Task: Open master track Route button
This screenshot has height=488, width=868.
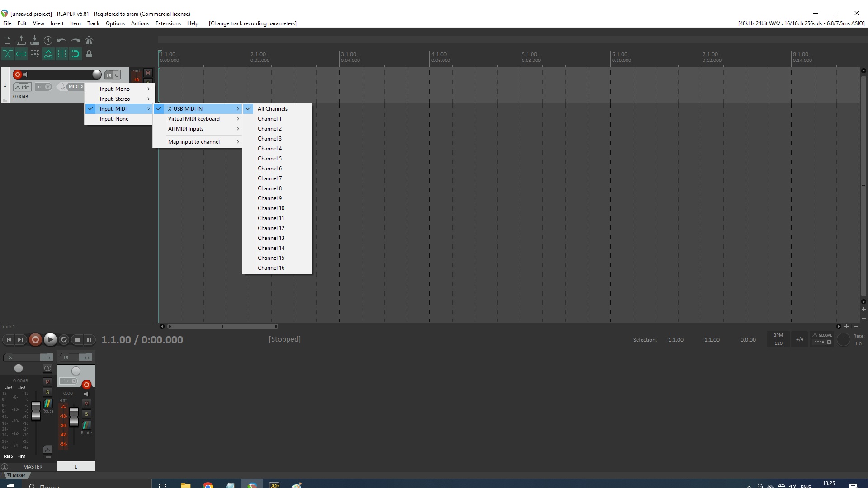Action: pyautogui.click(x=48, y=404)
